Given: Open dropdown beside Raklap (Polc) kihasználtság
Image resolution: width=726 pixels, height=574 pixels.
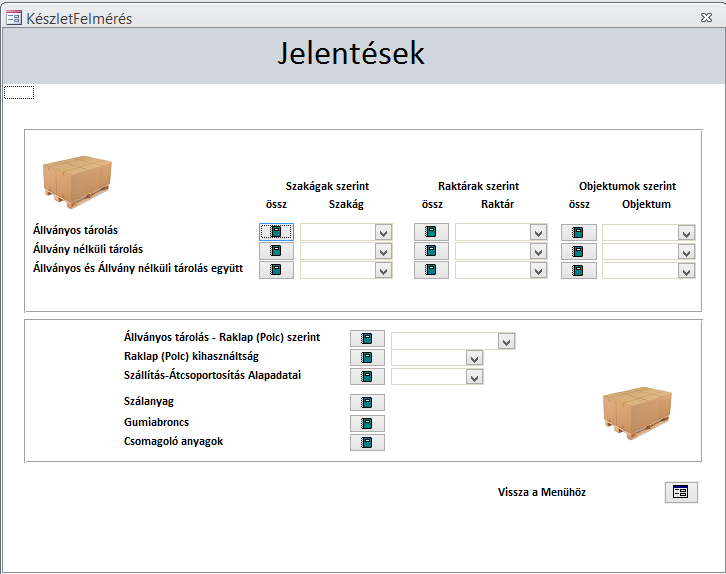Looking at the screenshot, I should pyautogui.click(x=474, y=358).
